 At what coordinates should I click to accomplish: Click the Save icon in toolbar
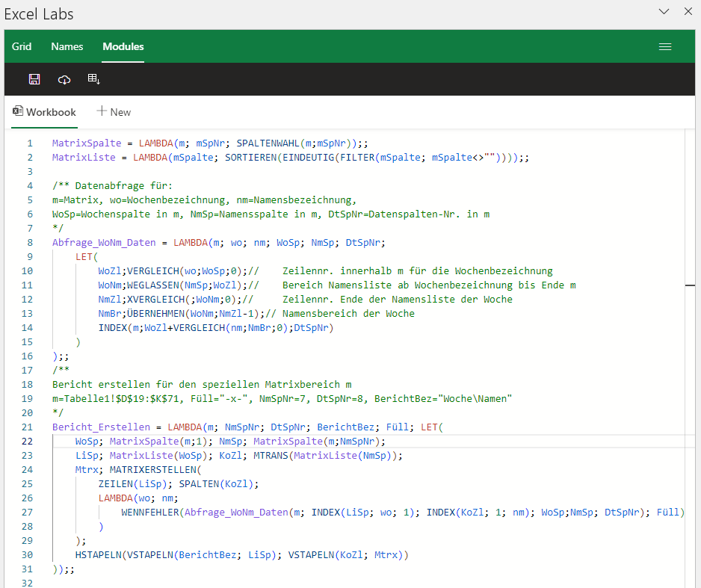click(34, 79)
